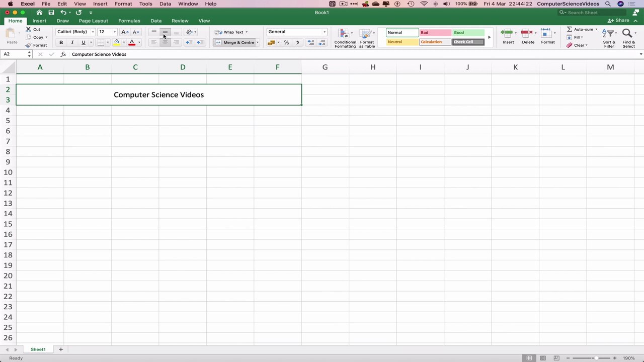
Task: Toggle underline formatting
Action: point(83,43)
